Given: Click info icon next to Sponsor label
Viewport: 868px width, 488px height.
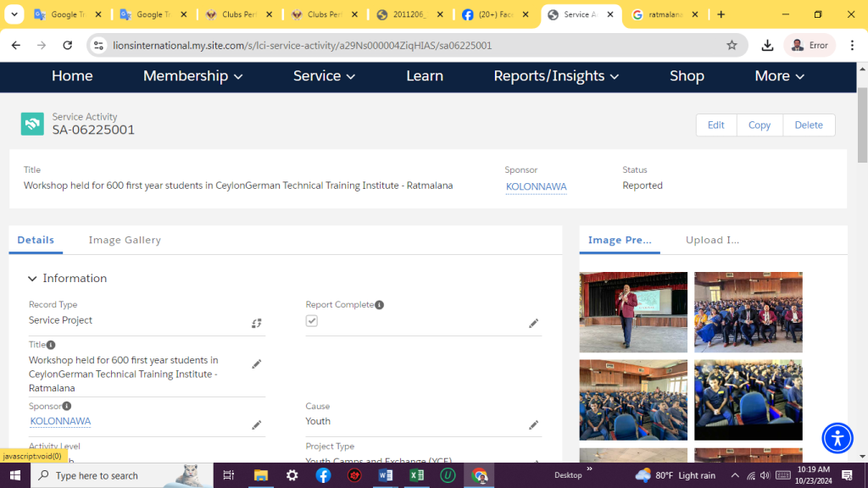Looking at the screenshot, I should tap(67, 406).
